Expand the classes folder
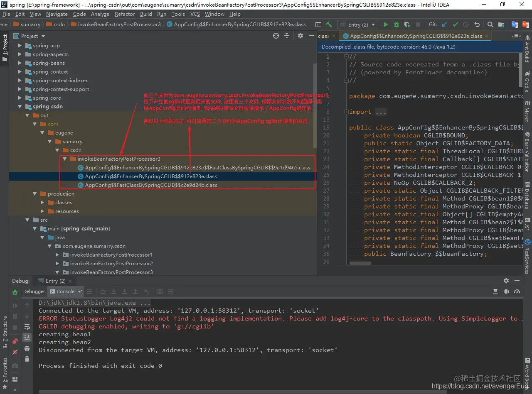The height and width of the screenshot is (394, 532). 42,203
